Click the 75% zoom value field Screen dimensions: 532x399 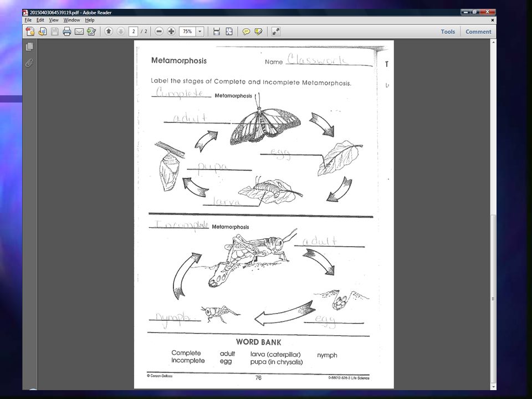(188, 32)
